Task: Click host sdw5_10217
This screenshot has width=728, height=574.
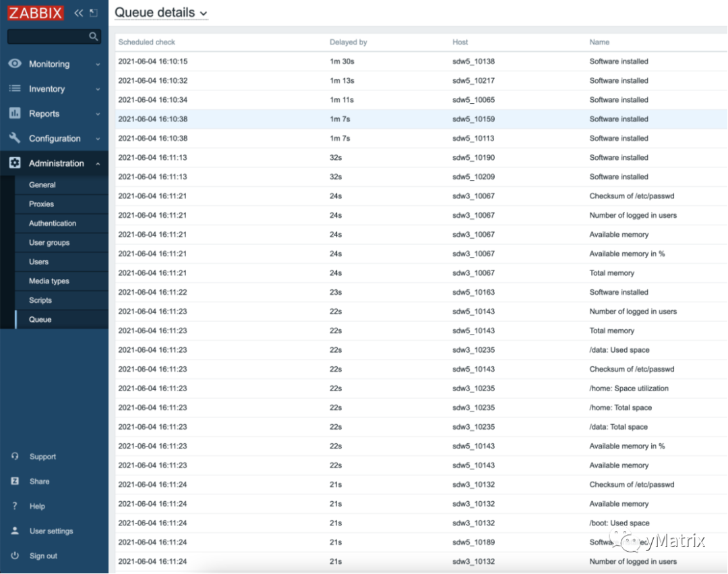Action: [x=474, y=80]
